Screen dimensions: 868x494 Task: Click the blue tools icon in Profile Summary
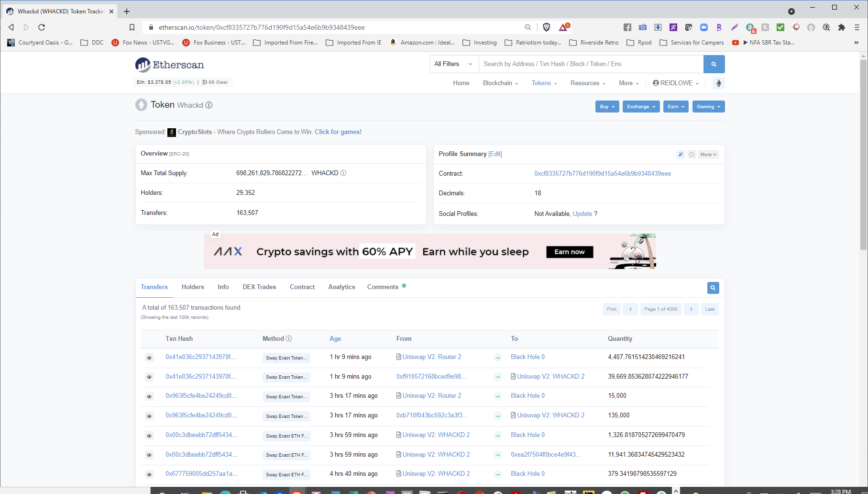click(x=681, y=155)
